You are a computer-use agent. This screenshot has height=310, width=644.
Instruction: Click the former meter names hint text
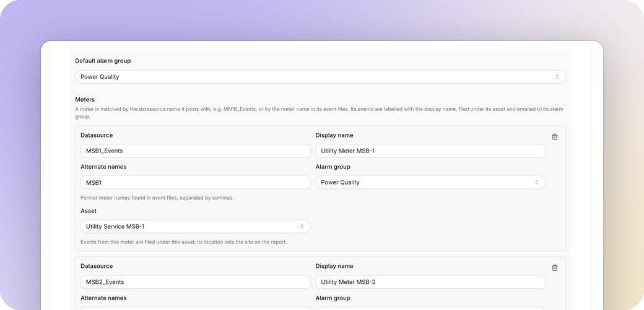157,198
